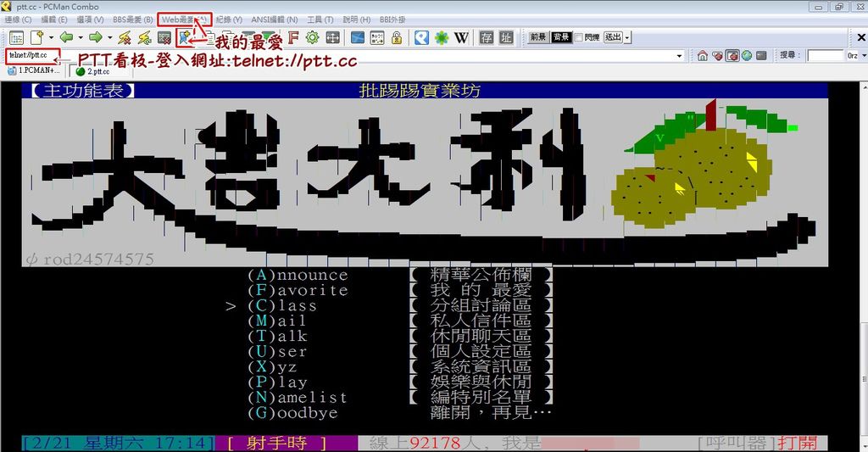868x452 pixels.
Task: Select the 背景 background color button
Action: (x=561, y=37)
